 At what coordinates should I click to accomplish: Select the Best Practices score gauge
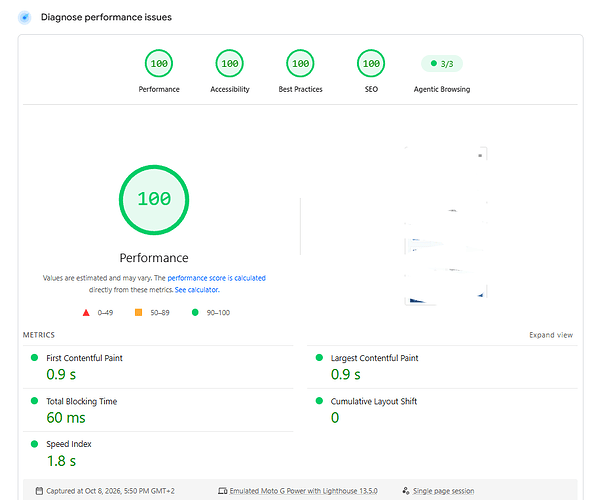[x=300, y=64]
